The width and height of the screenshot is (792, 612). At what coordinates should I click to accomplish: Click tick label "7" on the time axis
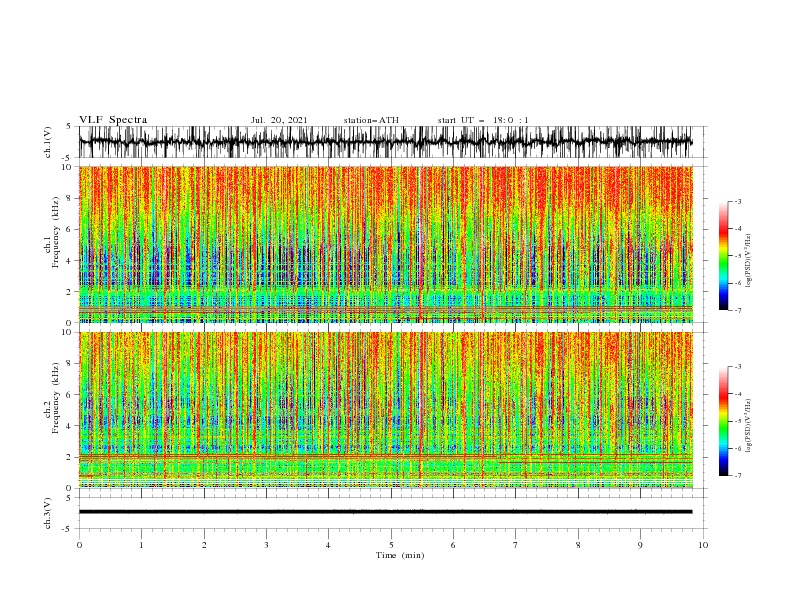pyautogui.click(x=516, y=545)
